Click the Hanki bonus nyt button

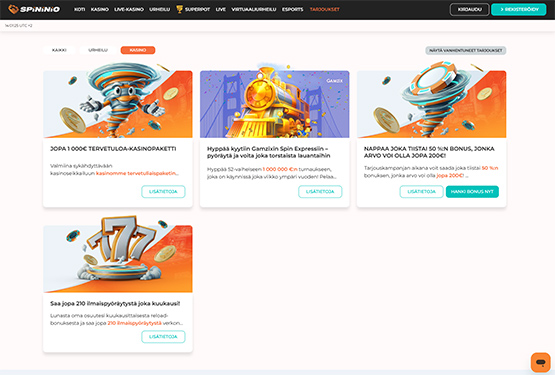point(472,192)
